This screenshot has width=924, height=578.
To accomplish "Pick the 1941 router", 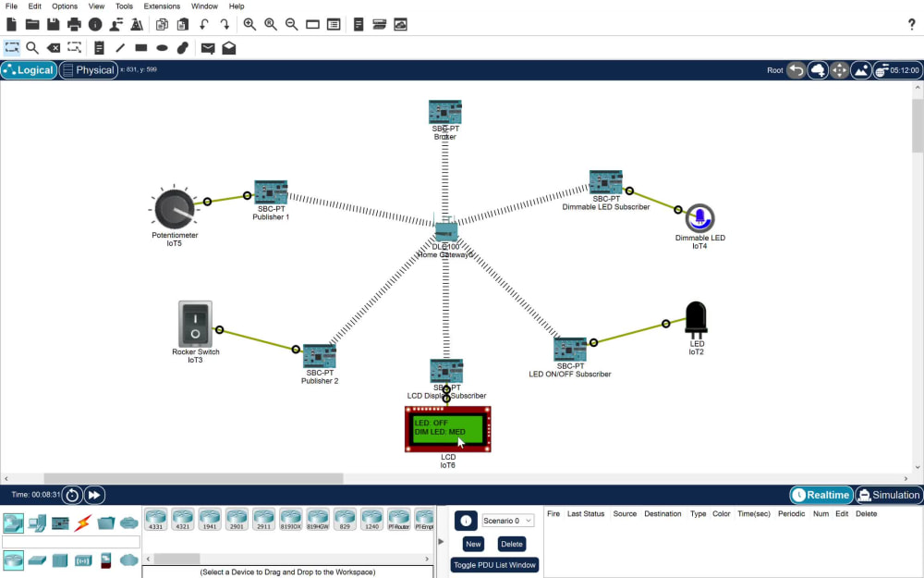I will [210, 519].
